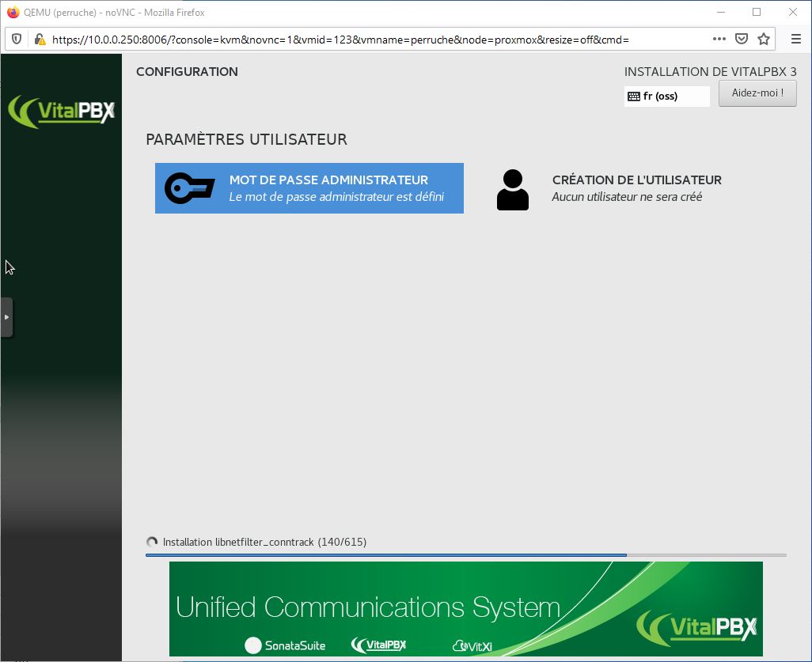Click the installation progress spinner icon
The width and height of the screenshot is (812, 662).
point(152,542)
